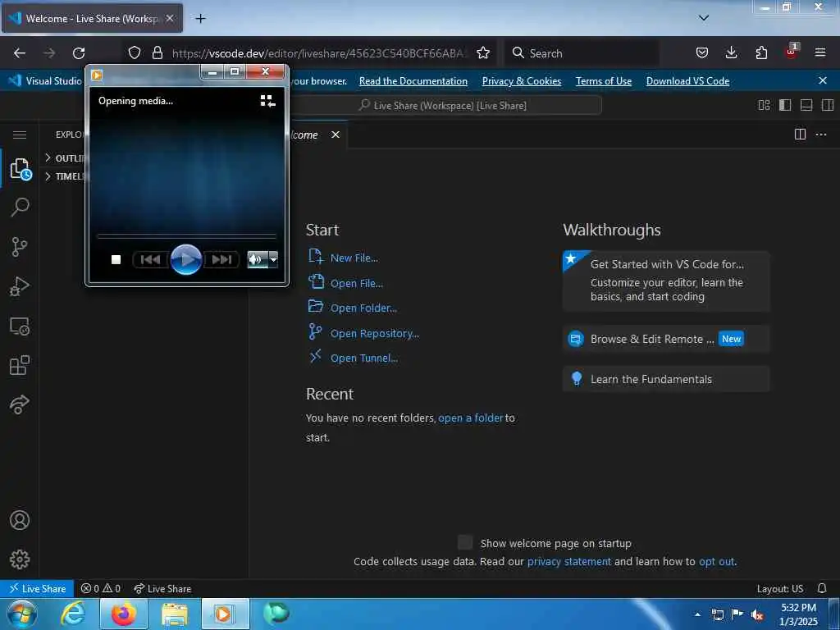Image resolution: width=840 pixels, height=630 pixels.
Task: Open the notifications bell
Action: (822, 588)
